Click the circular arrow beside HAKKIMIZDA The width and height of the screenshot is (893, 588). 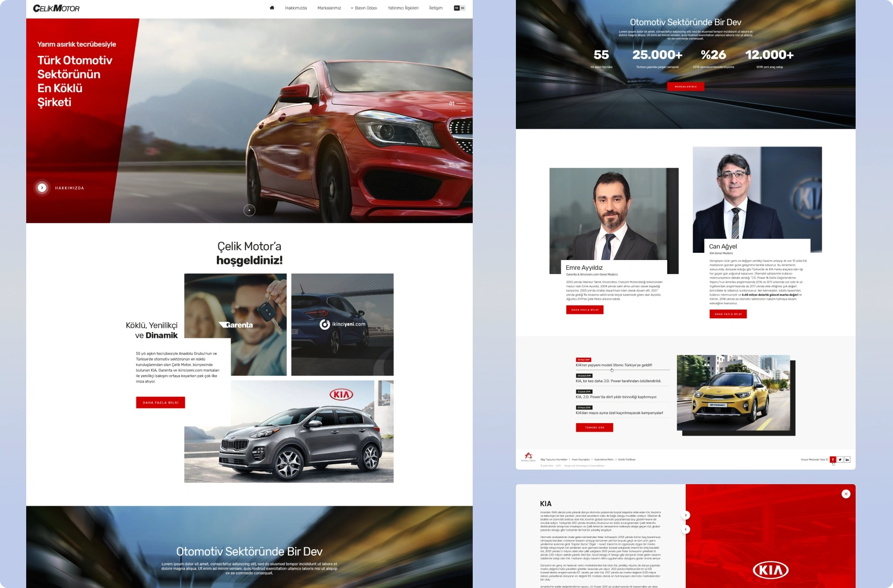point(42,188)
